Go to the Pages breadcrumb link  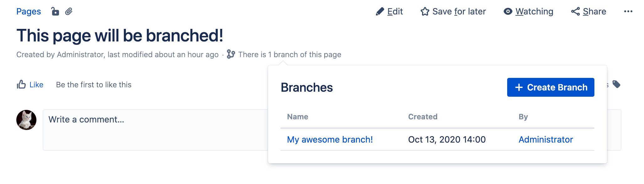pyautogui.click(x=29, y=12)
